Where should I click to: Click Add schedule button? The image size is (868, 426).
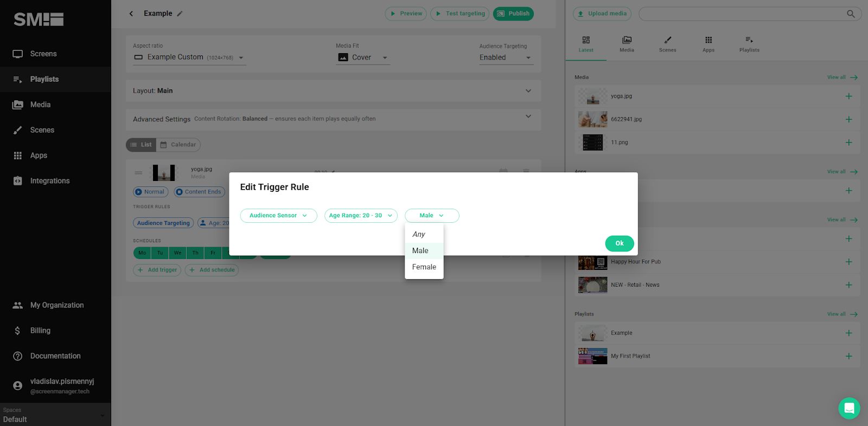click(212, 270)
